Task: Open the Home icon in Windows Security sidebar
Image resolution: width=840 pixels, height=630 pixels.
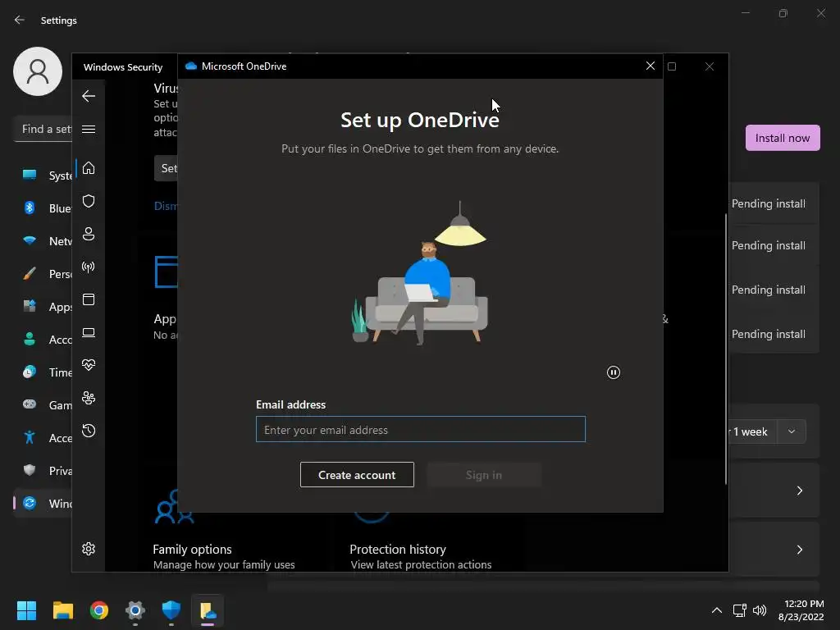Action: pos(89,168)
